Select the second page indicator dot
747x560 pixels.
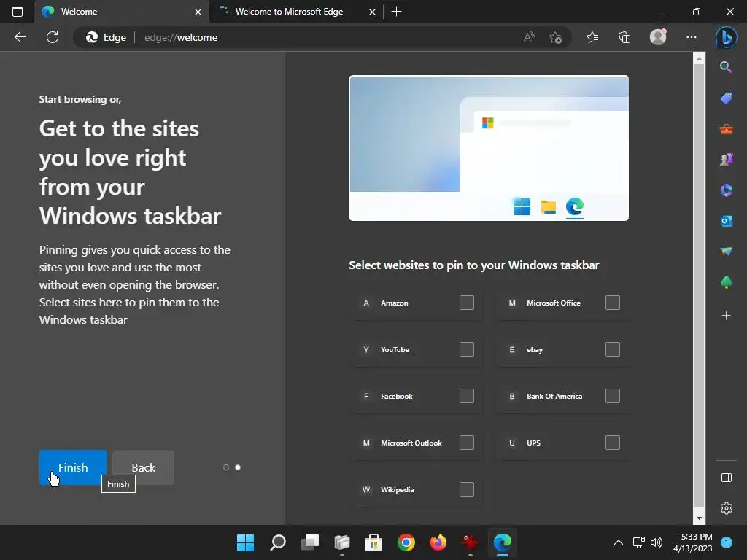click(238, 467)
